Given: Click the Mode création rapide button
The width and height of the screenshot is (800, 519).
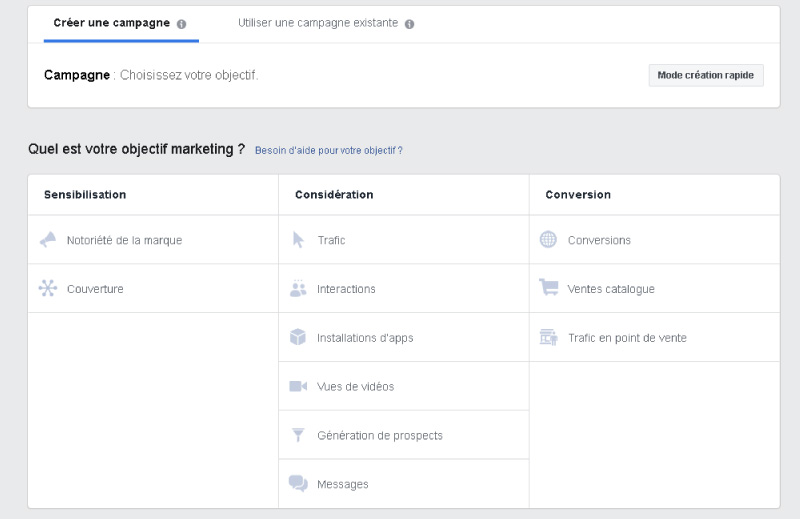Looking at the screenshot, I should tap(706, 75).
